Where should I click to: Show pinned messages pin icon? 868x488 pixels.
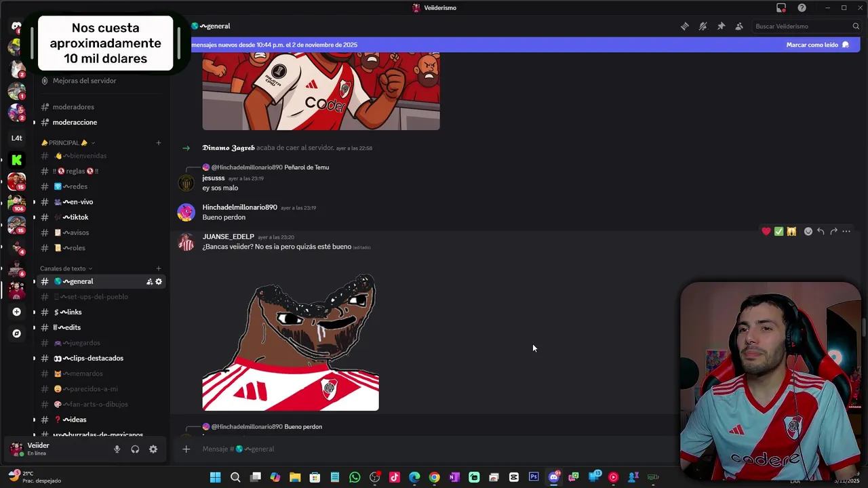click(721, 26)
